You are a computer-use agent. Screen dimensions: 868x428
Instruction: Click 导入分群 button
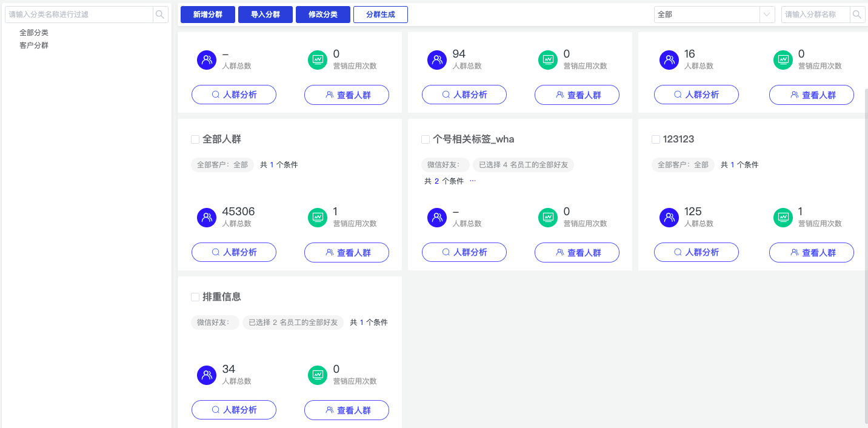[265, 15]
